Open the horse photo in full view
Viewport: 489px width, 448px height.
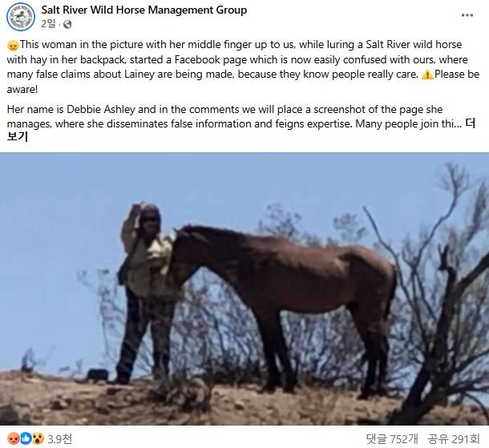[244, 289]
